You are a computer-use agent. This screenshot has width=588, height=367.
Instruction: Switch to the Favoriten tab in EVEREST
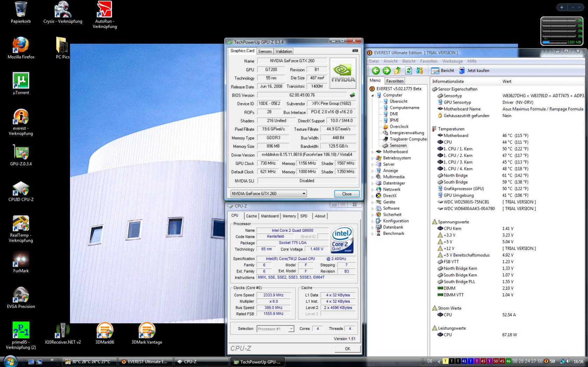point(395,81)
